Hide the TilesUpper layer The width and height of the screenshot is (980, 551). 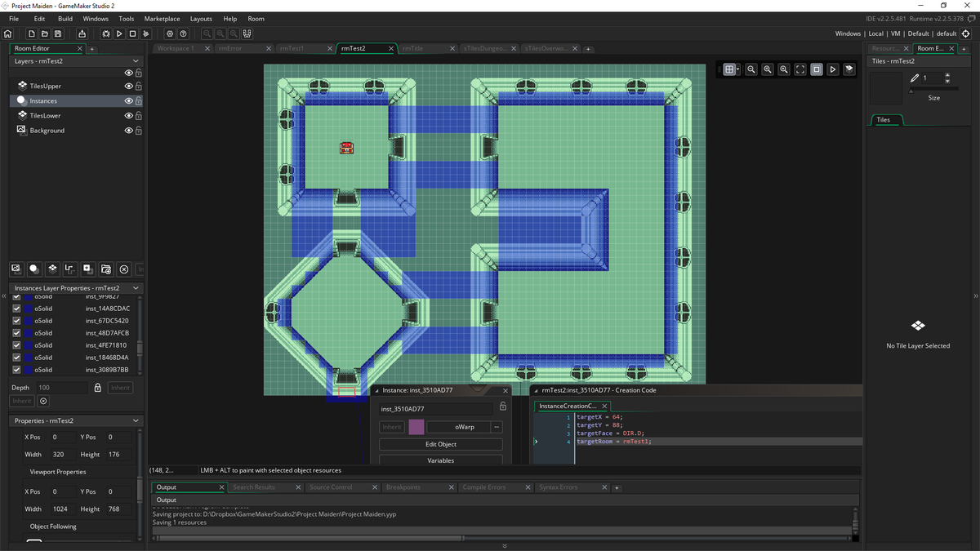(128, 86)
